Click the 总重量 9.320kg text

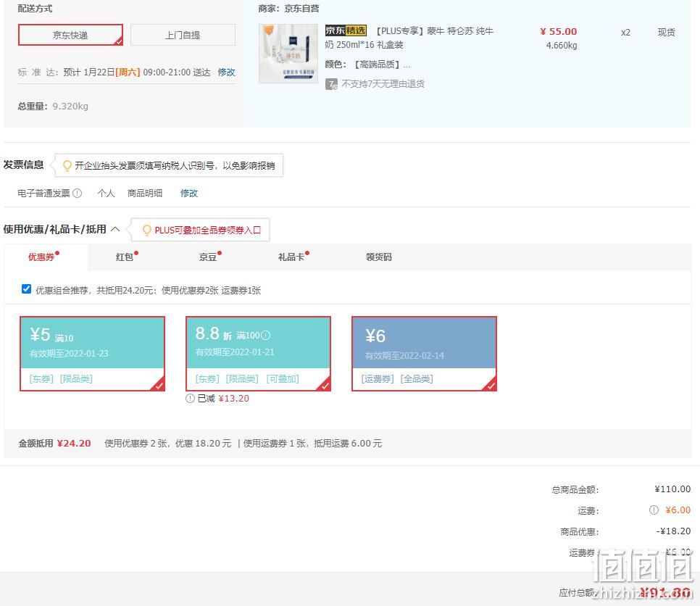pyautogui.click(x=53, y=107)
